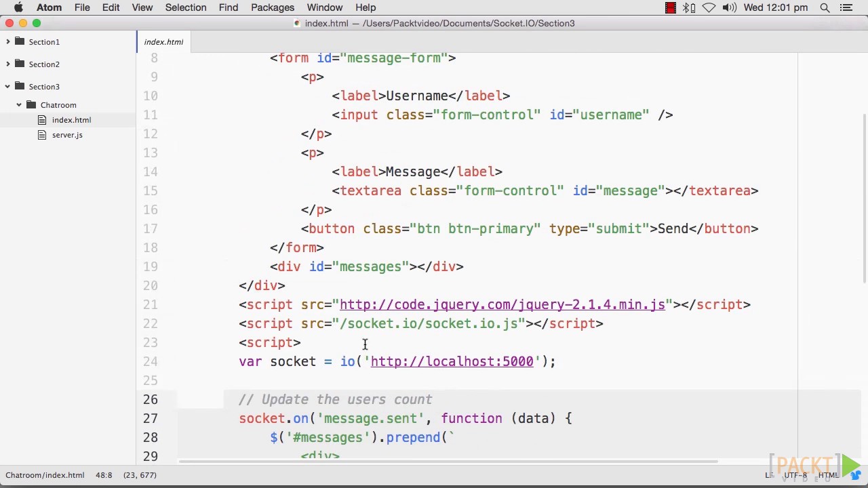Switch to the index.html editor tab

pyautogui.click(x=163, y=42)
